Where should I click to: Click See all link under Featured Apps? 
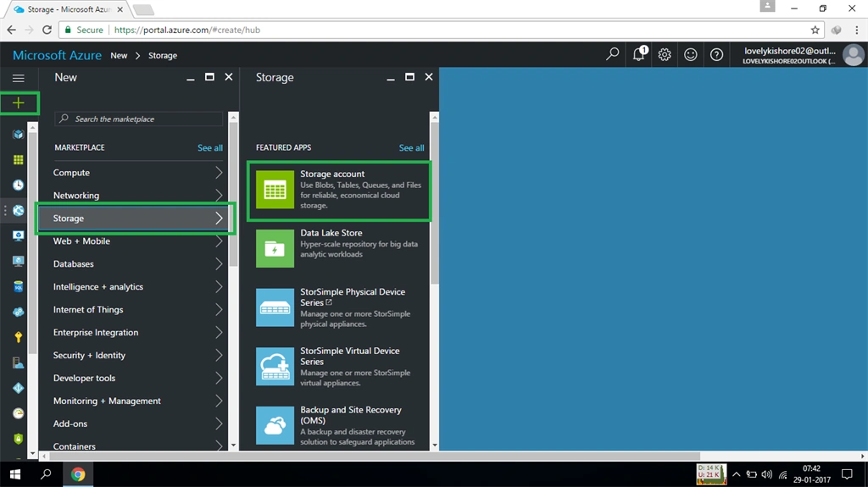click(x=411, y=147)
